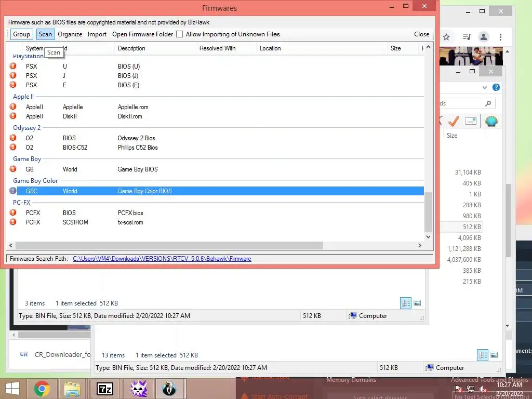Sort by the Description column header
This screenshot has width=532, height=399.
(x=155, y=48)
